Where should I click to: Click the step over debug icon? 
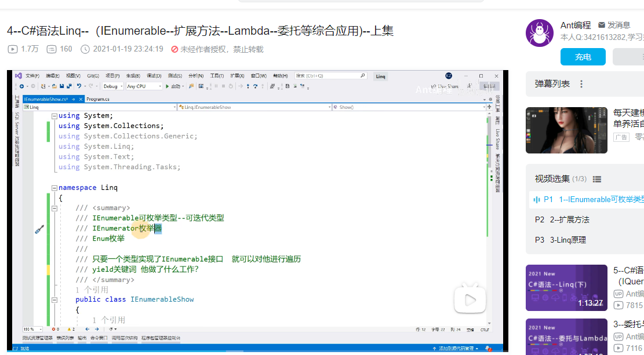tap(255, 86)
